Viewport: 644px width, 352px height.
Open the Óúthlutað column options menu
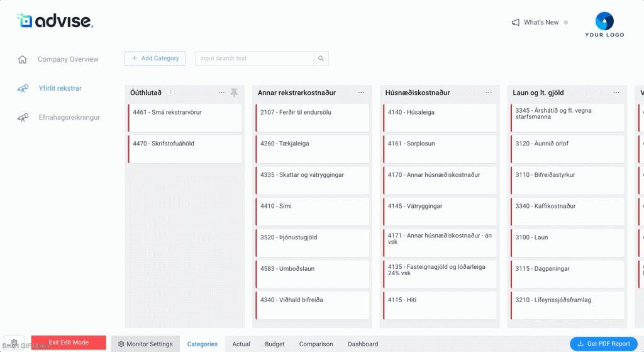[221, 93]
